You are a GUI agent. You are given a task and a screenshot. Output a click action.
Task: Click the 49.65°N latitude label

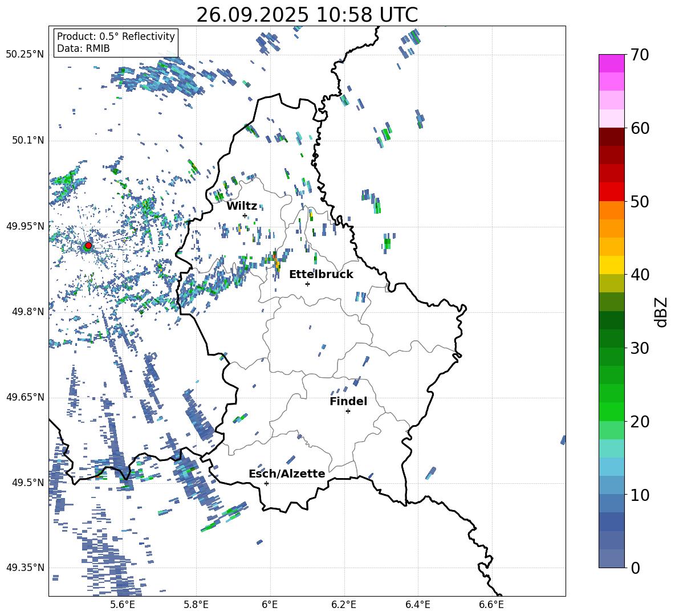[x=25, y=397]
